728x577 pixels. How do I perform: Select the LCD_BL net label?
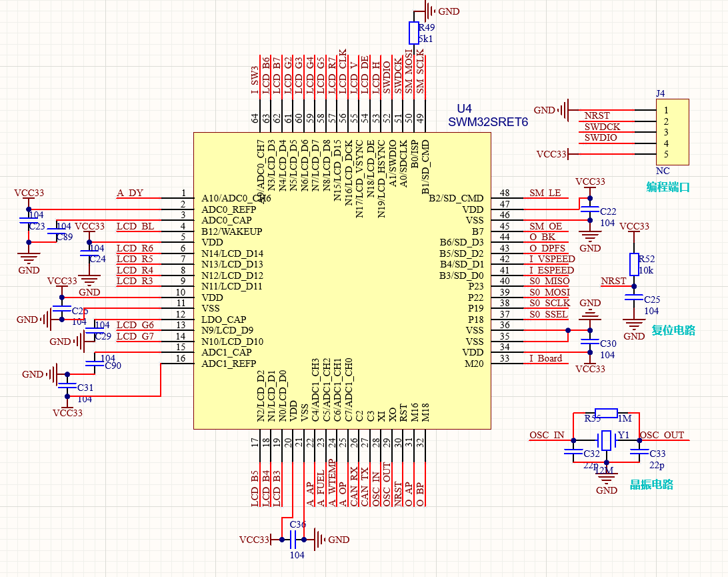pos(135,227)
